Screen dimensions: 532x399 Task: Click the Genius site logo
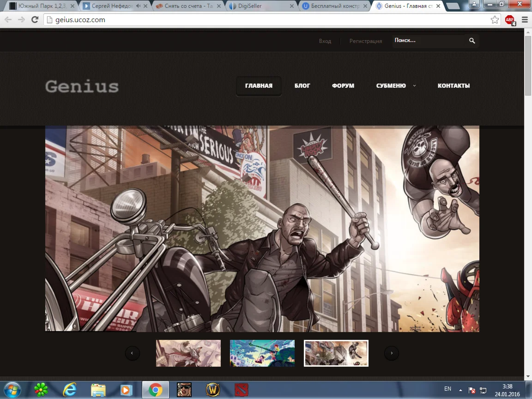(x=82, y=86)
